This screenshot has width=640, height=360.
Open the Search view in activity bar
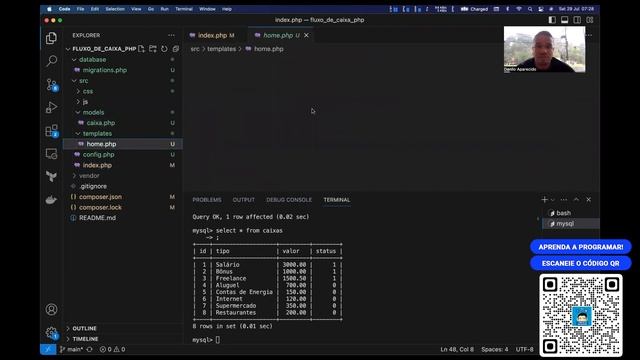(51, 61)
